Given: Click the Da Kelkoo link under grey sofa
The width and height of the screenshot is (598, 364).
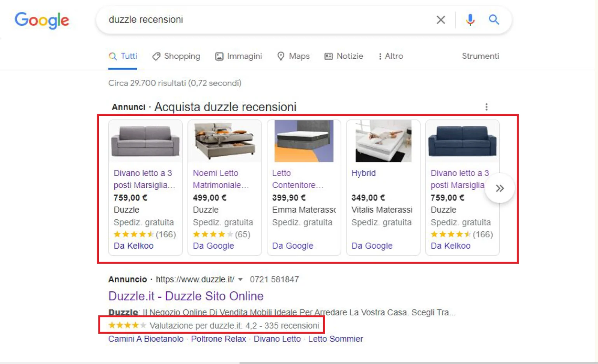Looking at the screenshot, I should 133,246.
